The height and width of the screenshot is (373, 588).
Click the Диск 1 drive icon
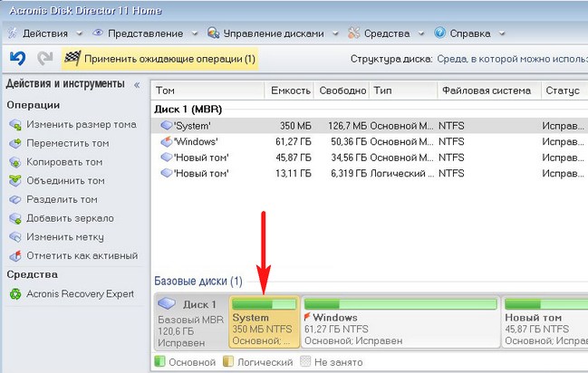(167, 303)
